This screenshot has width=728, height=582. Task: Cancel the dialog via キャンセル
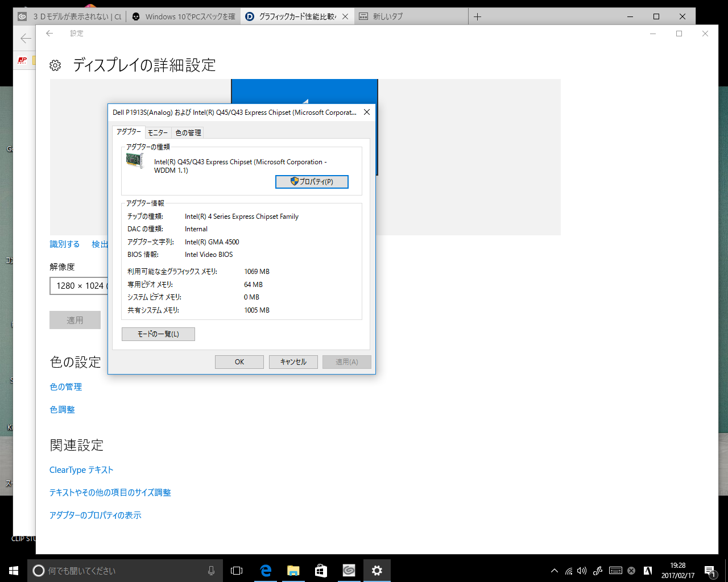click(x=293, y=362)
